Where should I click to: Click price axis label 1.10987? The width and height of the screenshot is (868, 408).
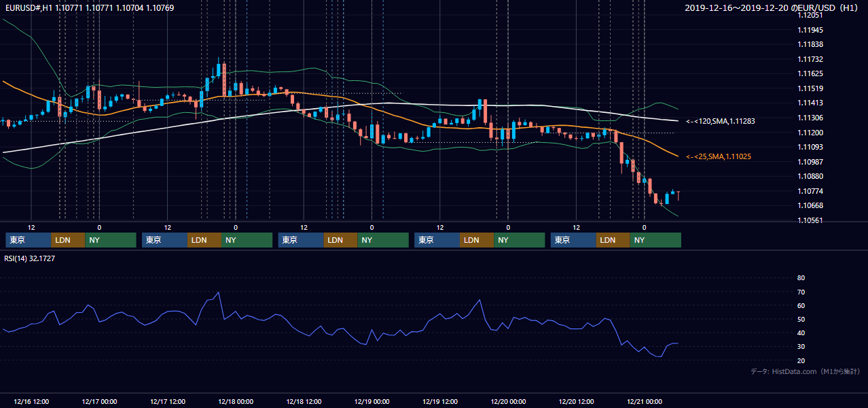(810, 162)
